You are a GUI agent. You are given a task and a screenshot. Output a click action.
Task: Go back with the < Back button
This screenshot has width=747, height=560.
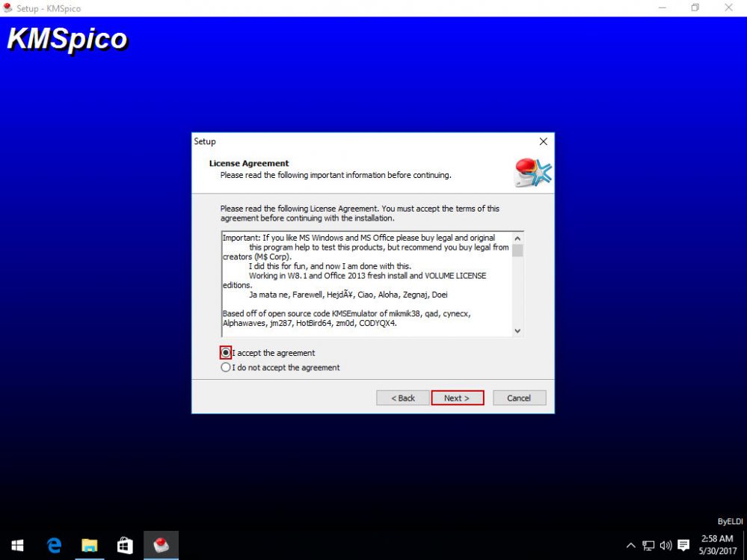click(x=403, y=398)
